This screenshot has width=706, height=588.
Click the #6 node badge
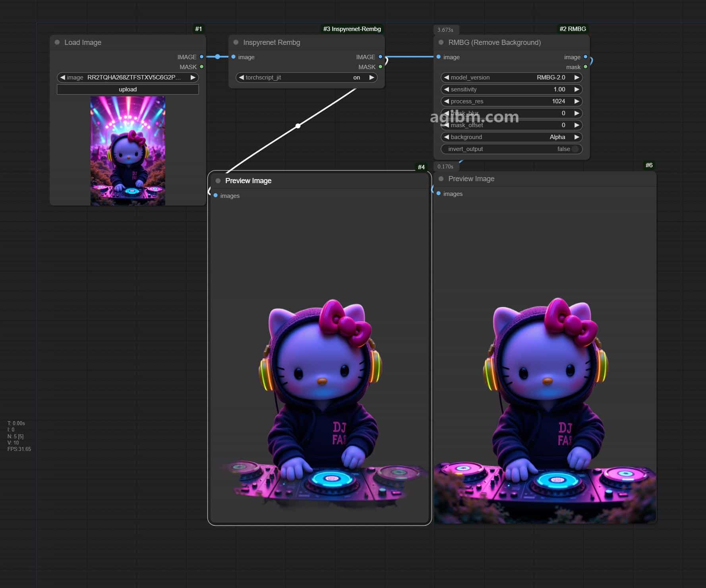[x=649, y=165]
